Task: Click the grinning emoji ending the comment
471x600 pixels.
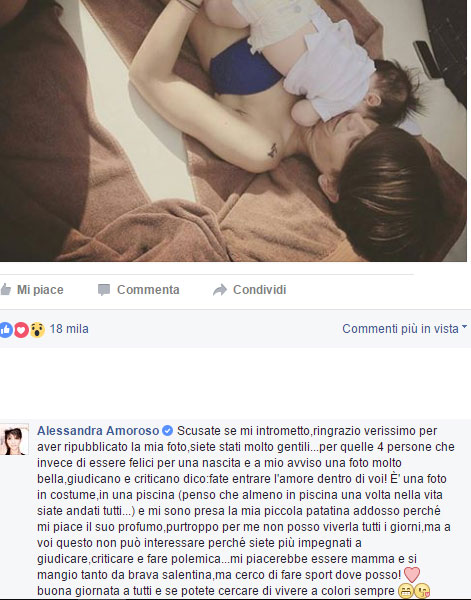Action: [405, 591]
